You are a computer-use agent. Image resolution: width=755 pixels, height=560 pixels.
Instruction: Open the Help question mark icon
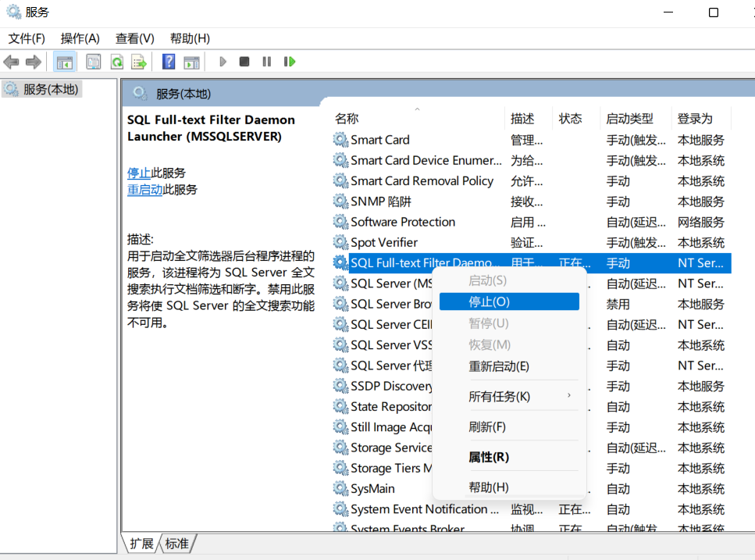(169, 62)
